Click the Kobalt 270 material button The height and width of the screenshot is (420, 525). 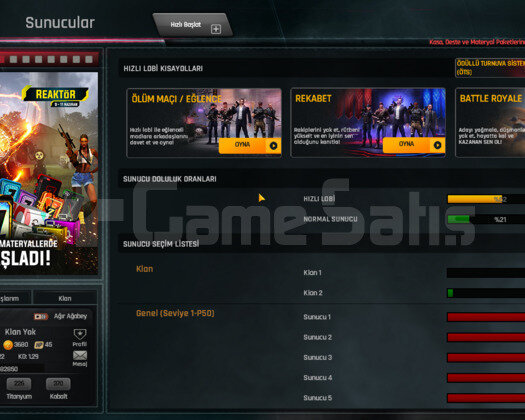point(58,383)
